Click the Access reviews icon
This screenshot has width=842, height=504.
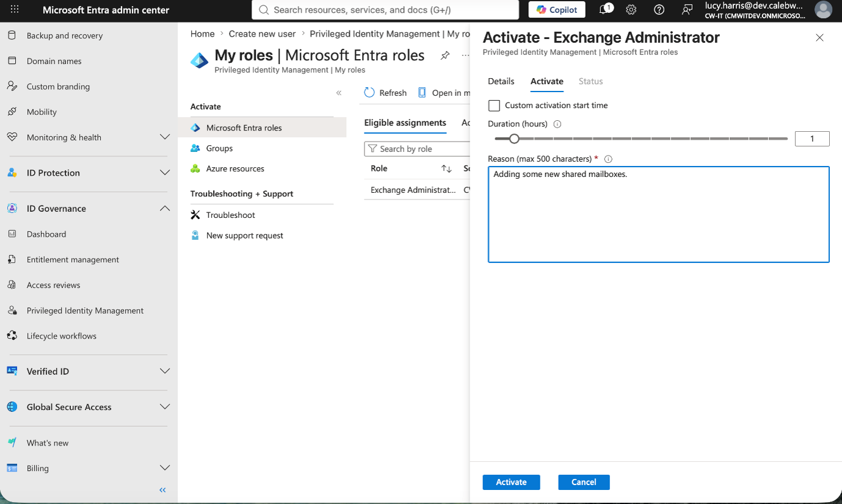tap(12, 285)
